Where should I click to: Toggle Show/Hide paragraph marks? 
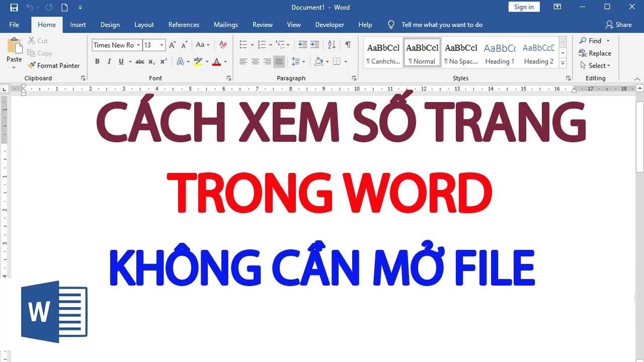[348, 45]
